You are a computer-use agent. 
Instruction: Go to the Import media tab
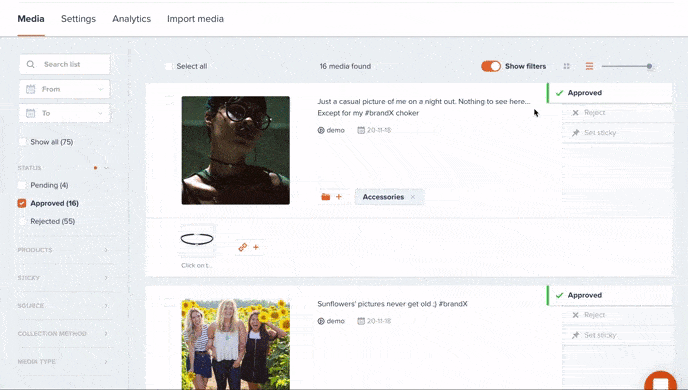pyautogui.click(x=195, y=19)
